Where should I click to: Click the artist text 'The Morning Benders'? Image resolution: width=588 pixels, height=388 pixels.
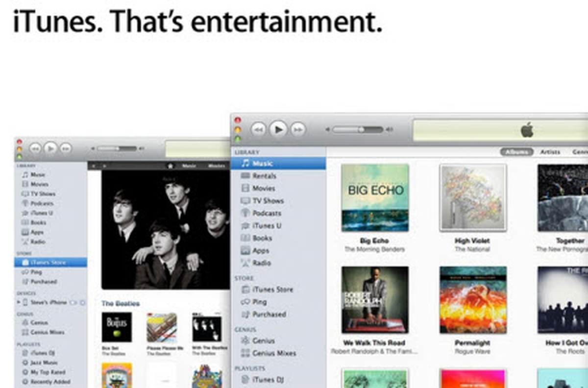point(375,249)
